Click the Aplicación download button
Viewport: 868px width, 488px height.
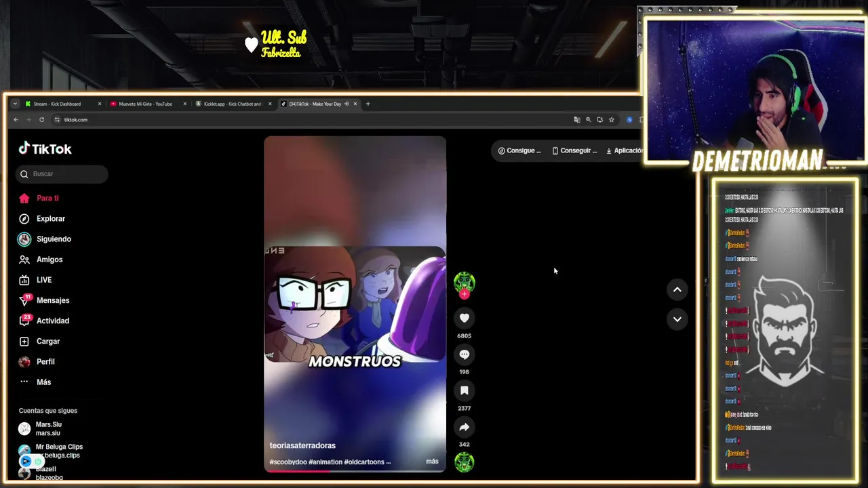pyautogui.click(x=624, y=150)
